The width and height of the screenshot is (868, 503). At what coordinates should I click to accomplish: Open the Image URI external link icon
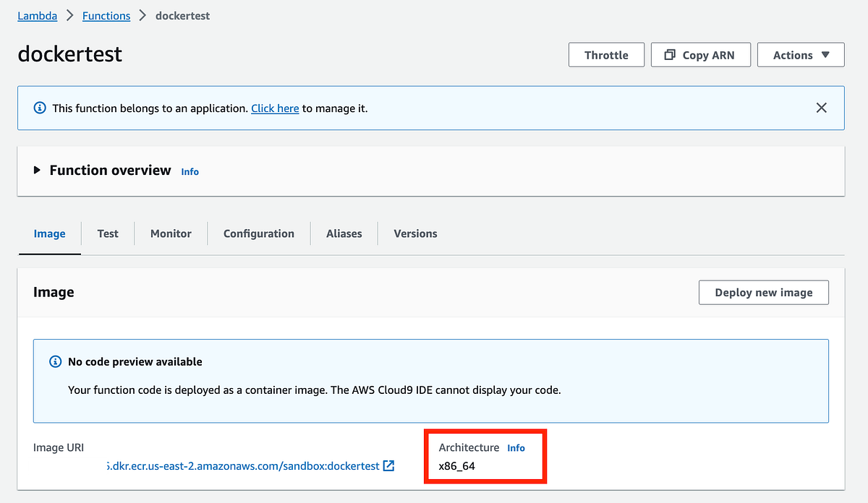coord(387,466)
